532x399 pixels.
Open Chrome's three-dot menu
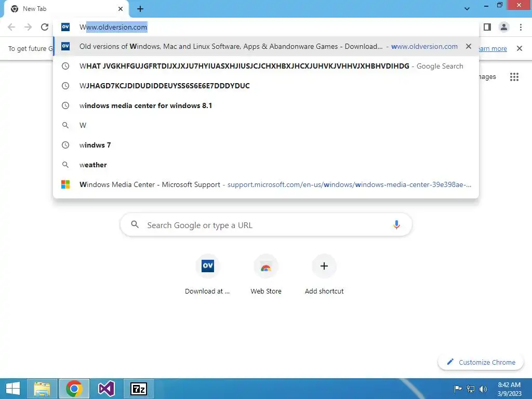(x=521, y=27)
